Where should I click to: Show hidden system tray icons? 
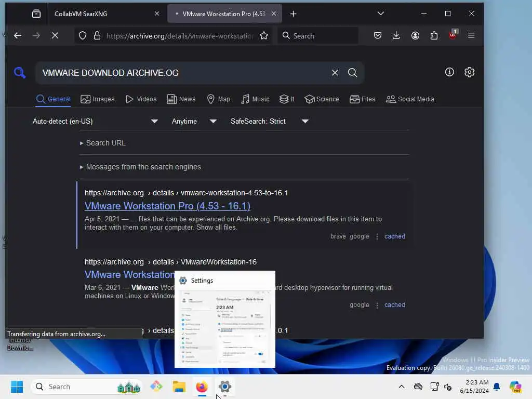point(402,387)
